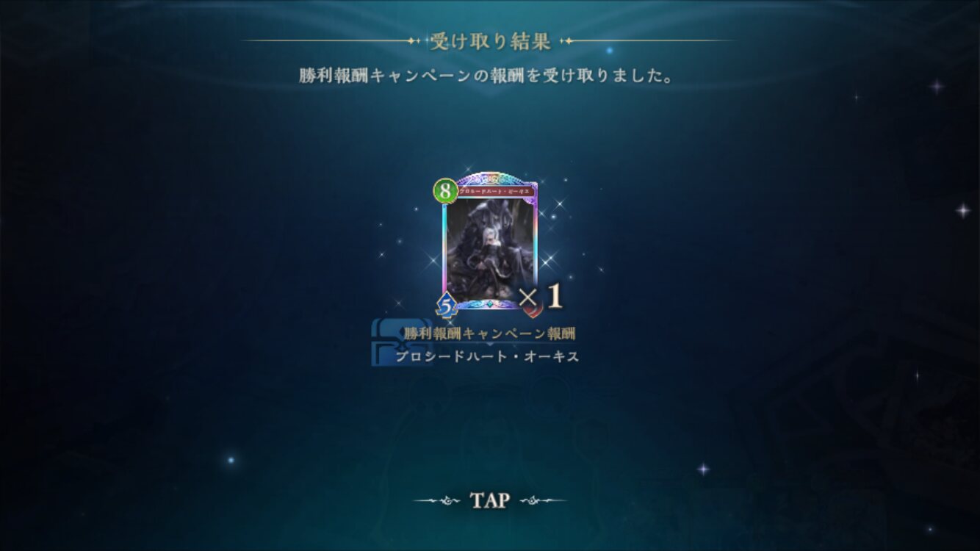Click the blue attack 5 badge
Screen dimensions: 980x551
pyautogui.click(x=446, y=305)
